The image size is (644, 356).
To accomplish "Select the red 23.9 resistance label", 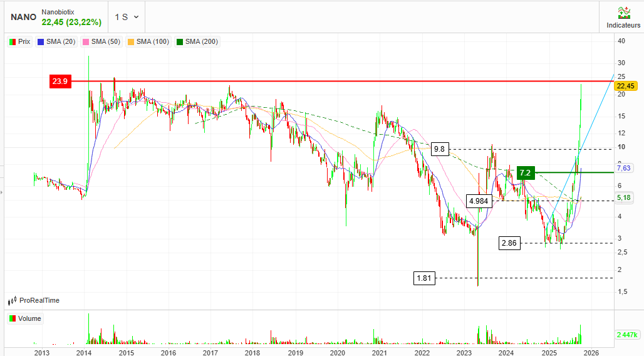I will [60, 81].
